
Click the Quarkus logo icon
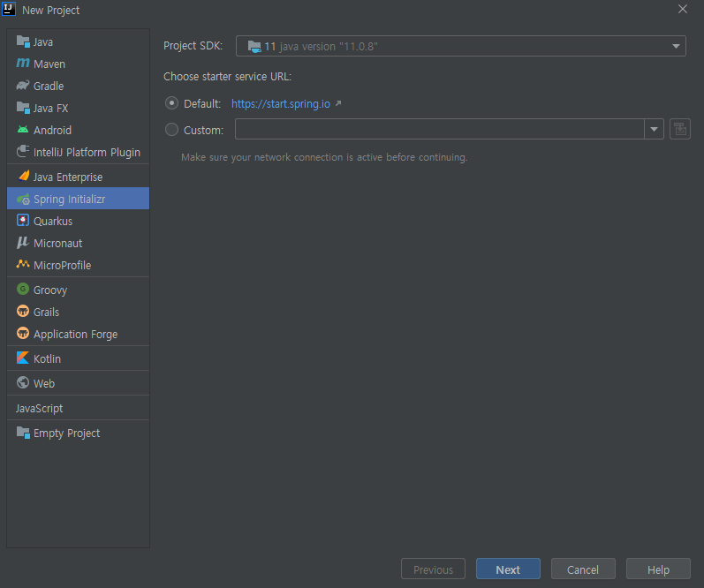pyautogui.click(x=23, y=221)
